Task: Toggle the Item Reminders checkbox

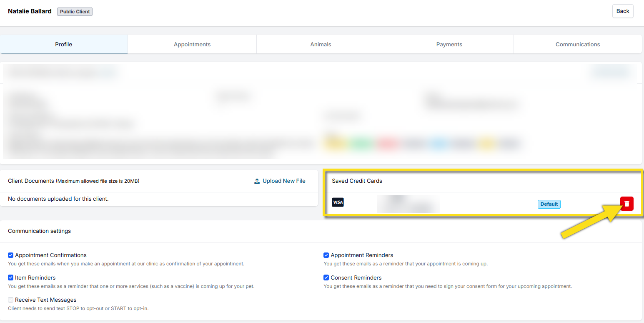Action: pyautogui.click(x=11, y=278)
